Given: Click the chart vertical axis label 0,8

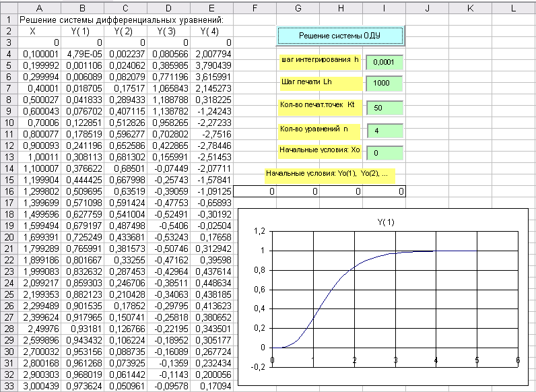Looking at the screenshot, I should tap(259, 270).
